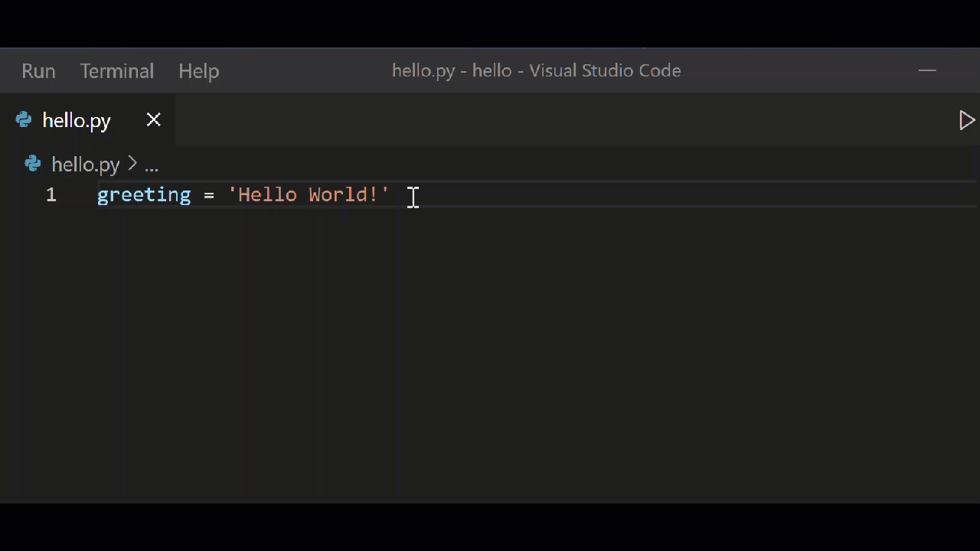Close the hello.py tab
980x551 pixels.
click(x=153, y=120)
